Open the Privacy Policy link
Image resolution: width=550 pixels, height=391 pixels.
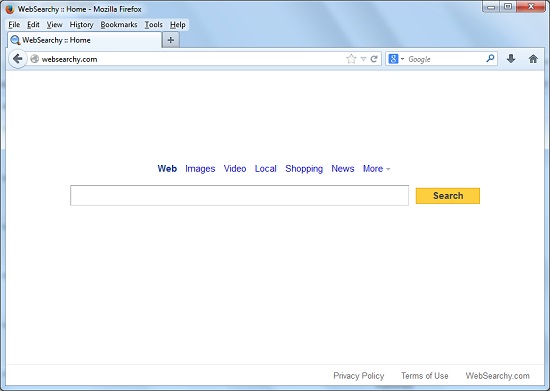coord(358,376)
